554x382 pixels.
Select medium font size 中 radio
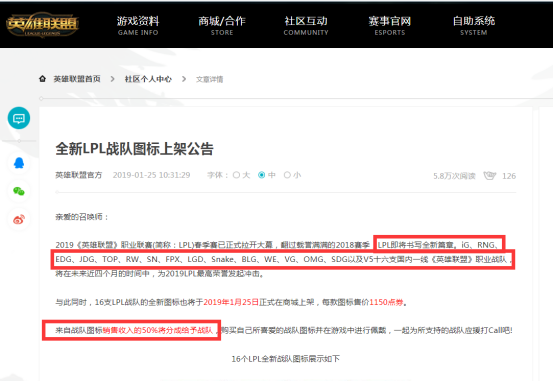pyautogui.click(x=261, y=175)
